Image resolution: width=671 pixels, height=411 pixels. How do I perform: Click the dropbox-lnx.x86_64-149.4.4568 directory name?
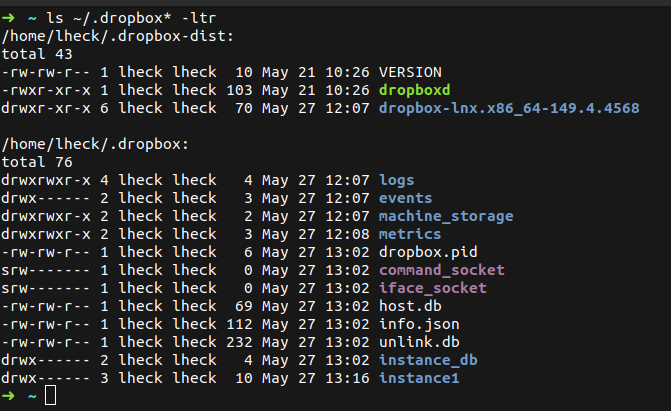pos(509,108)
